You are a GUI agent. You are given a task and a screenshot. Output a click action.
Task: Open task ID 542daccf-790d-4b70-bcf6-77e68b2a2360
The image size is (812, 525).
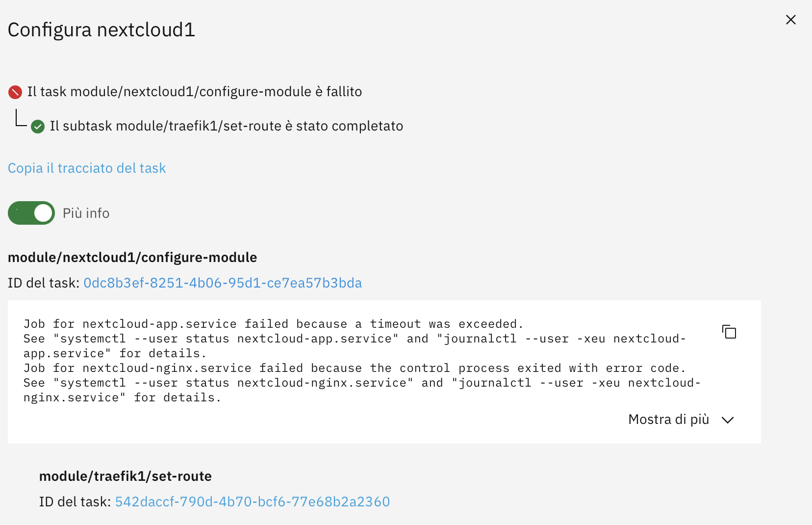pyautogui.click(x=253, y=502)
